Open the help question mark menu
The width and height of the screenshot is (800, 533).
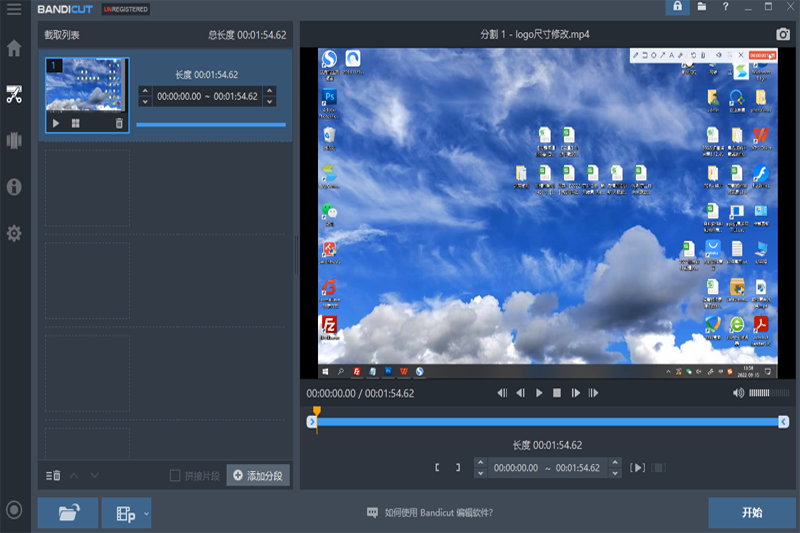click(x=726, y=8)
